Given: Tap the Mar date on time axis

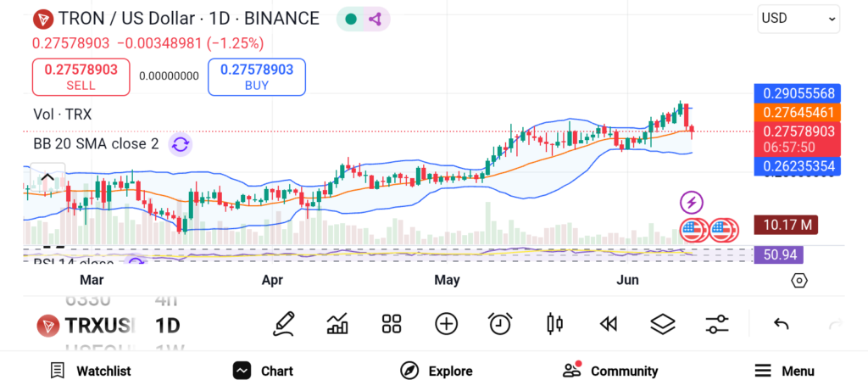Looking at the screenshot, I should pyautogui.click(x=92, y=280).
